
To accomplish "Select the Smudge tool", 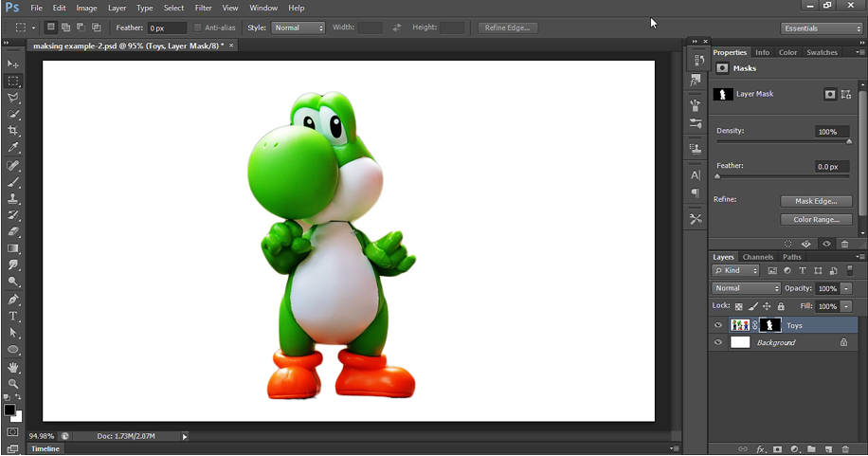I will click(x=13, y=264).
